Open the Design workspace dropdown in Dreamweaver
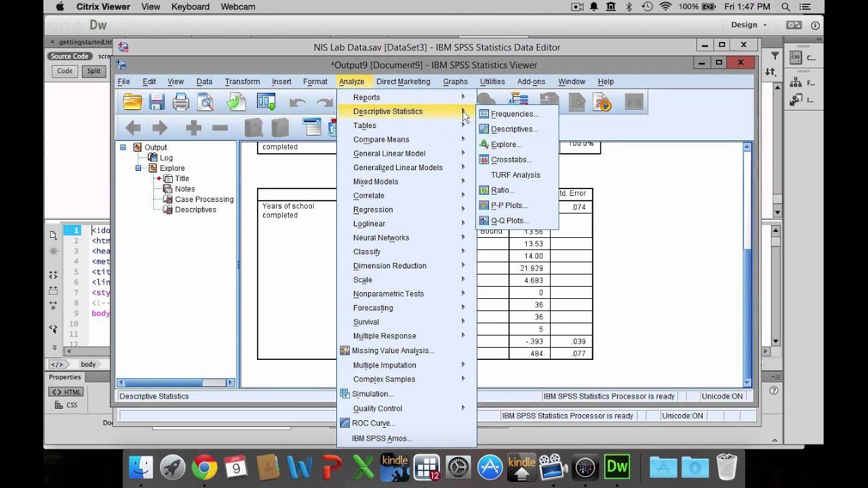This screenshot has width=868, height=488. coord(749,25)
